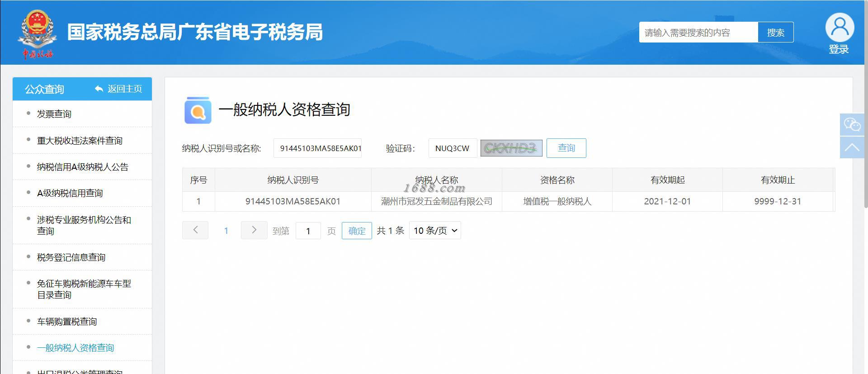Open 重大税收违法案件查询 menu item

click(x=80, y=141)
